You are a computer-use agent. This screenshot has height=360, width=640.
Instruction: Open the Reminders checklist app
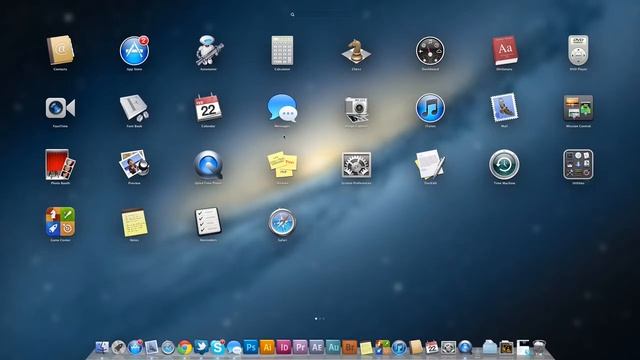coord(208,222)
